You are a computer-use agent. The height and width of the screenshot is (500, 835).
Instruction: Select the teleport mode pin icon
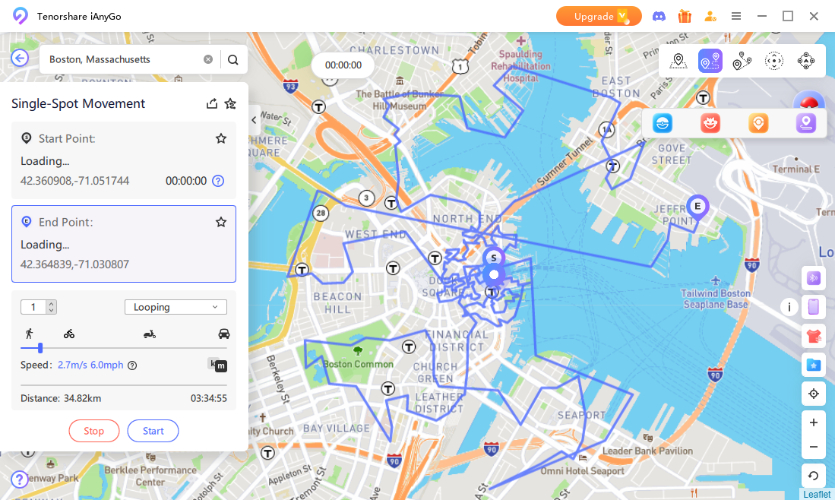click(x=678, y=61)
